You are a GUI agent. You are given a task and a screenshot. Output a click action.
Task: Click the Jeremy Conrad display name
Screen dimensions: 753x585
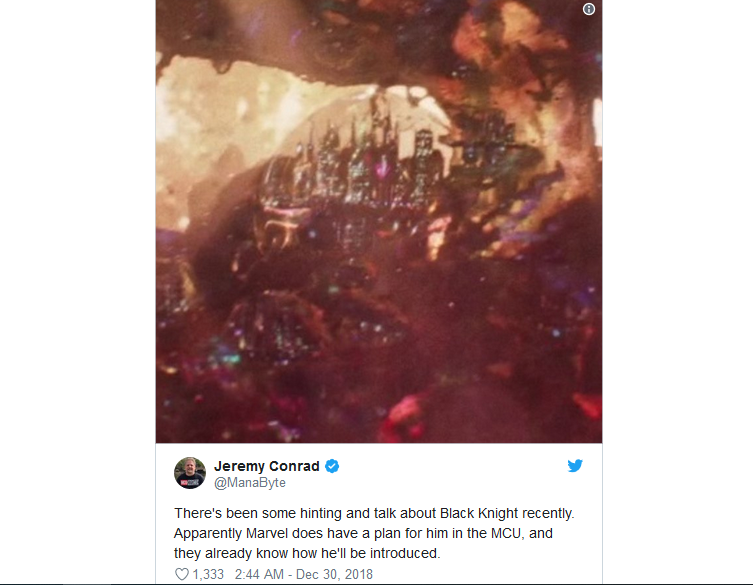pos(267,466)
